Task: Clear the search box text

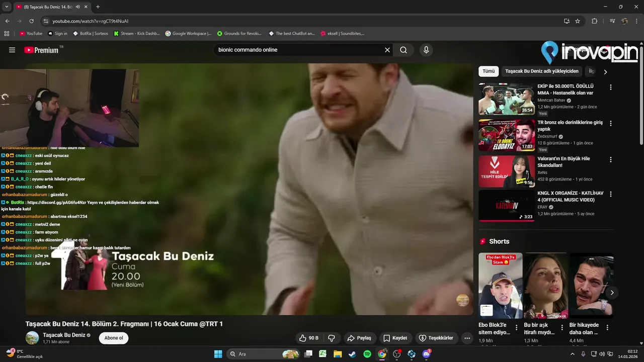Action: tap(387, 50)
